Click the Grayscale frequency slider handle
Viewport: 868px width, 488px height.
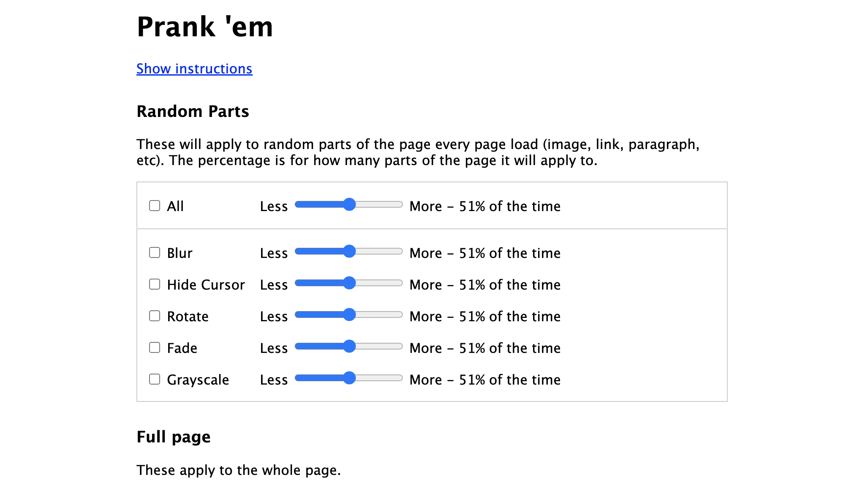349,378
